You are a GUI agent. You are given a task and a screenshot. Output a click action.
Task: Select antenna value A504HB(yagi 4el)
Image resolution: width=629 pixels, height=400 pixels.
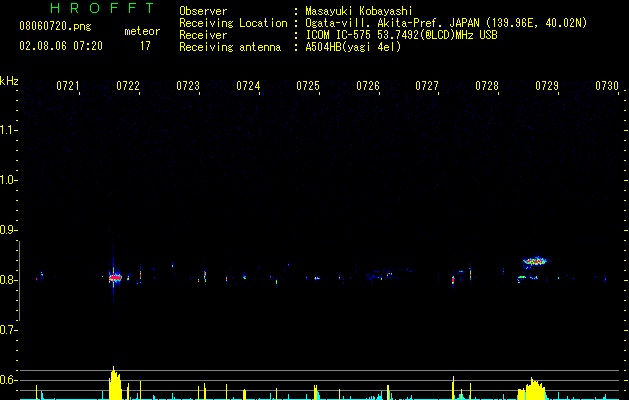[353, 47]
